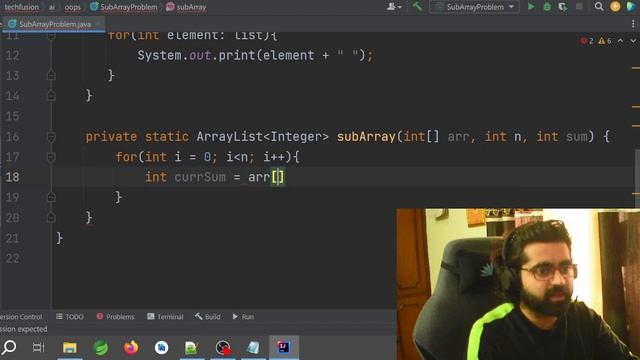The image size is (640, 360).
Task: Toggle the fold end marker on line 19
Action: pos(51,198)
